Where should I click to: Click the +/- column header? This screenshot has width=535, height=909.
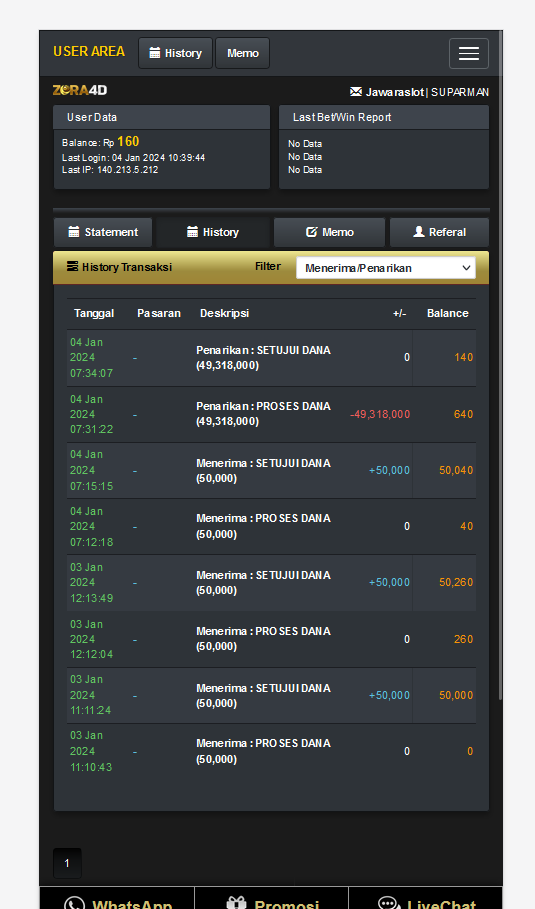pos(399,313)
